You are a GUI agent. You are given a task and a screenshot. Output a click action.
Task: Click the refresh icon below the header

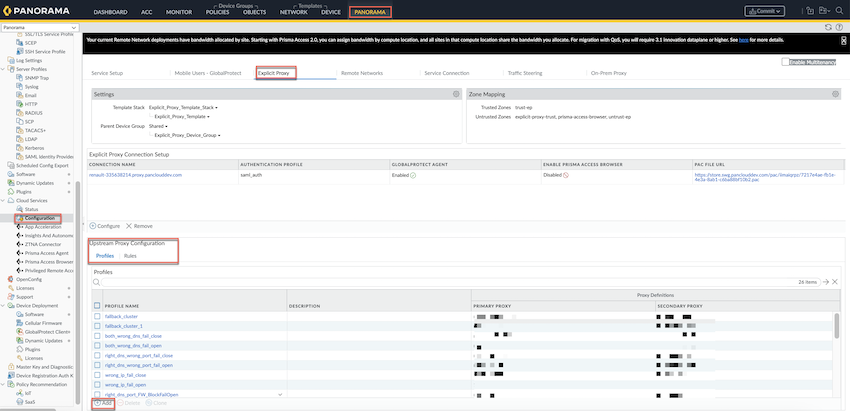827,27
